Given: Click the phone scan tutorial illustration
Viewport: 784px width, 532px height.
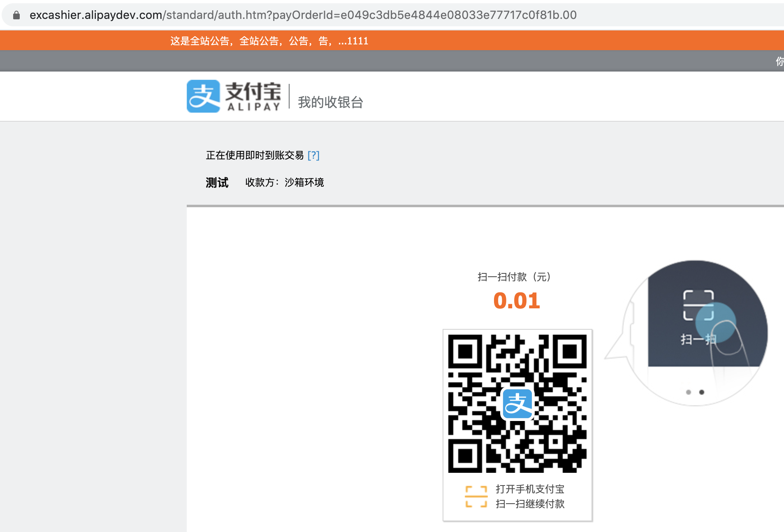Looking at the screenshot, I should click(687, 333).
